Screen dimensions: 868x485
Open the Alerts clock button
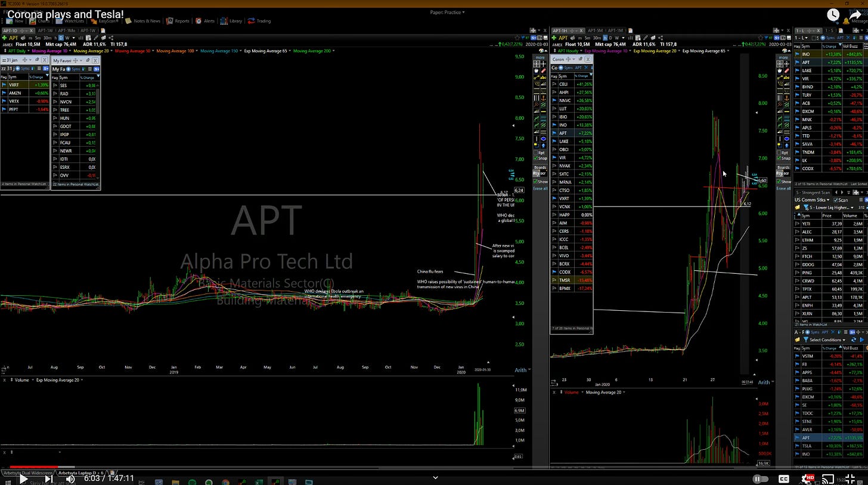click(204, 21)
